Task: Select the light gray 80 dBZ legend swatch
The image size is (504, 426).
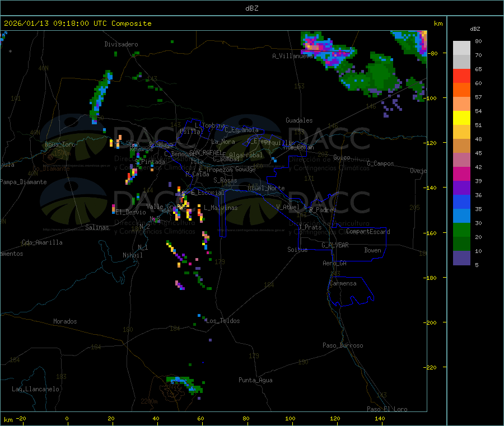Action: coord(461,48)
